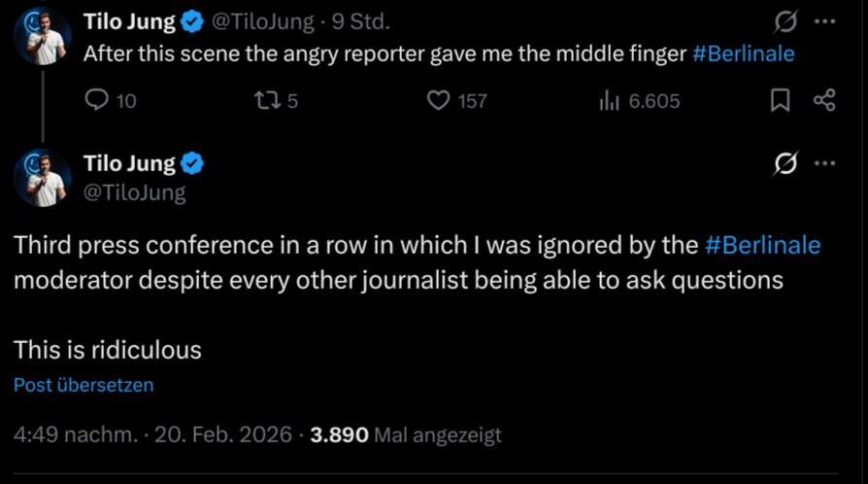Click verified badge beside top Tilo Jung name
Screen dimensions: 868x484
coord(192,21)
